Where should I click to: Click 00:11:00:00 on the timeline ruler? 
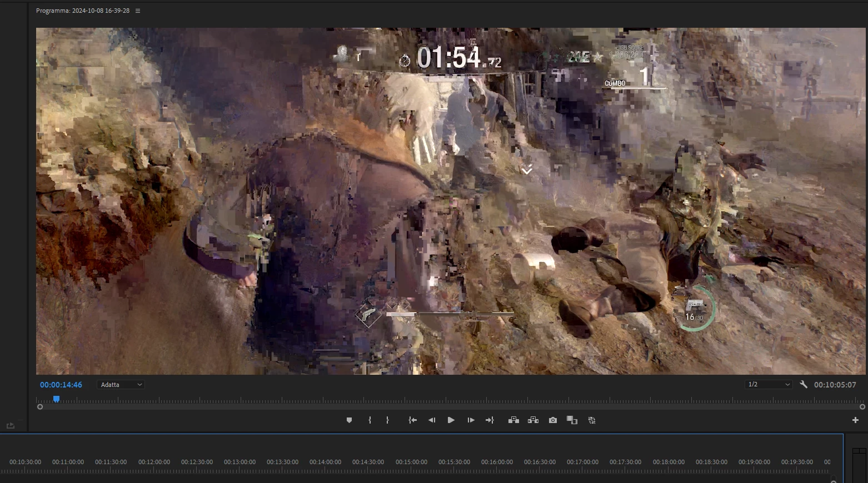pos(68,462)
